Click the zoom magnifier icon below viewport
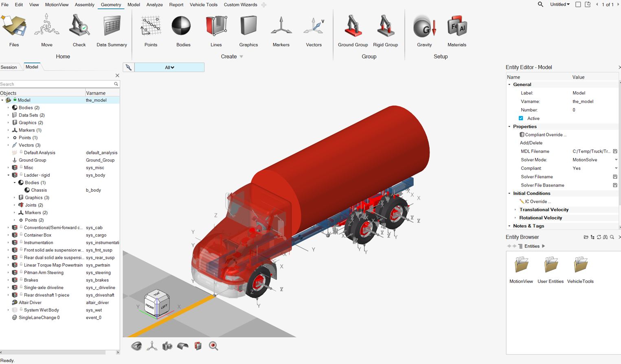621x364 pixels. pyautogui.click(x=213, y=346)
